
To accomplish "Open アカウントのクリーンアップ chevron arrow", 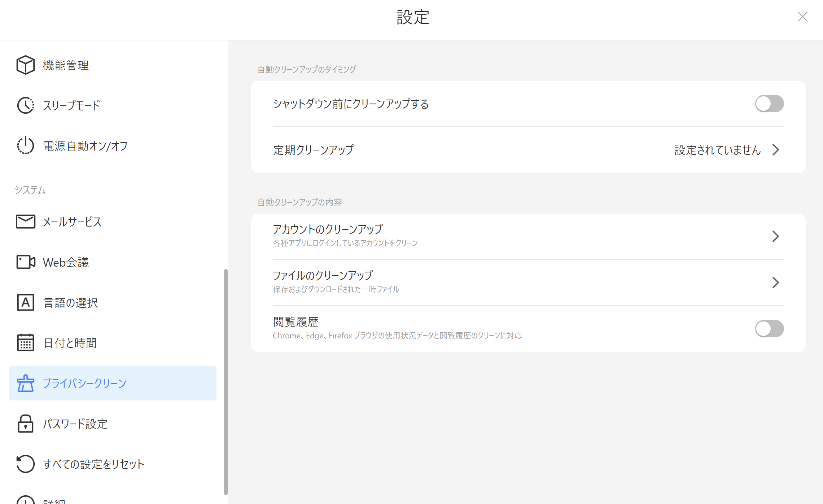I will [x=775, y=236].
